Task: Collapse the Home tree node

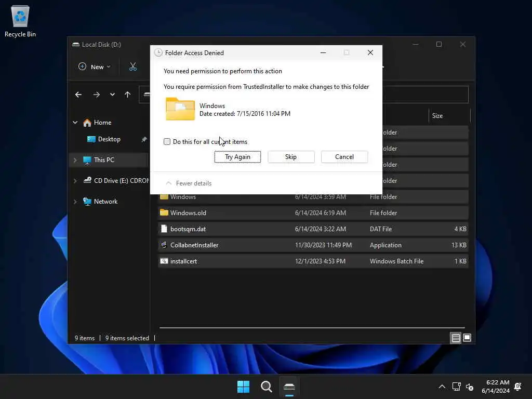Action: coord(75,123)
